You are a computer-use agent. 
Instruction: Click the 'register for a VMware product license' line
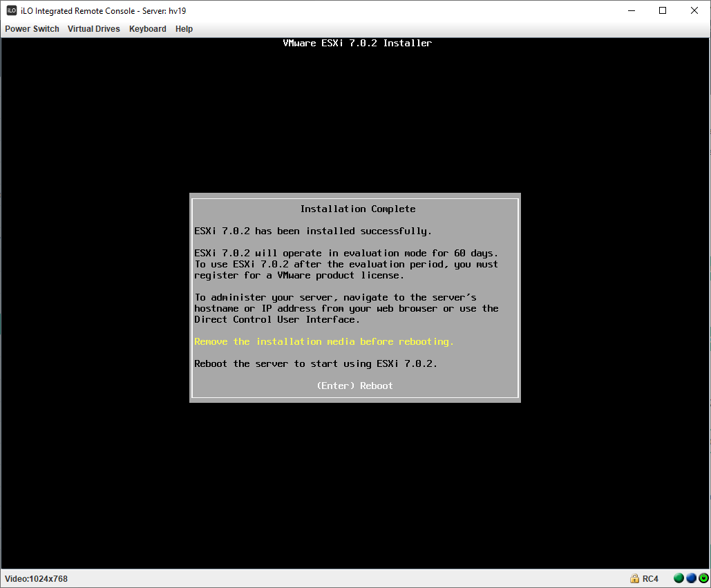[298, 276]
